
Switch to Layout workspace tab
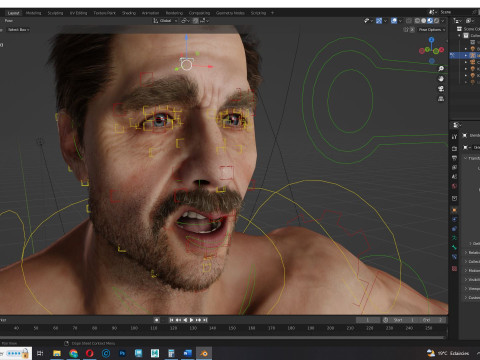13,13
